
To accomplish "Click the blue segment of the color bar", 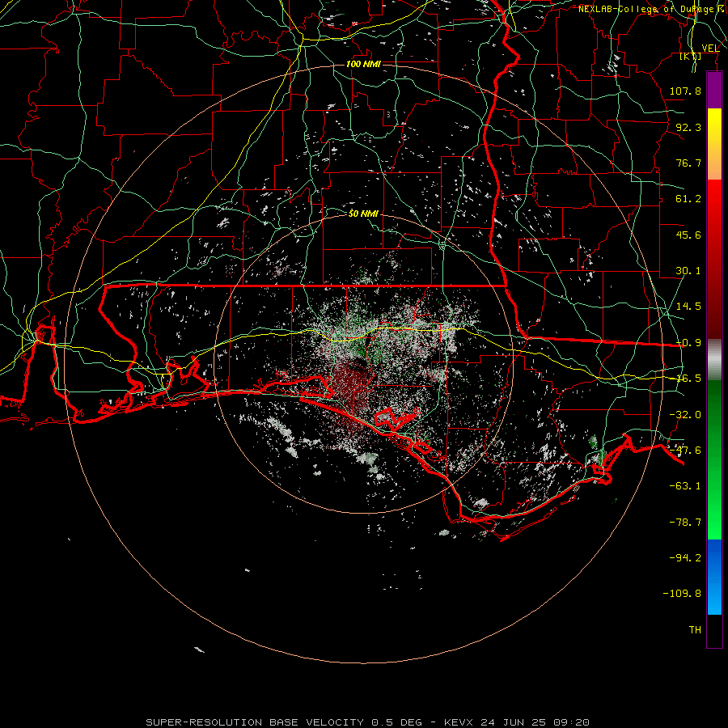I will (x=714, y=577).
